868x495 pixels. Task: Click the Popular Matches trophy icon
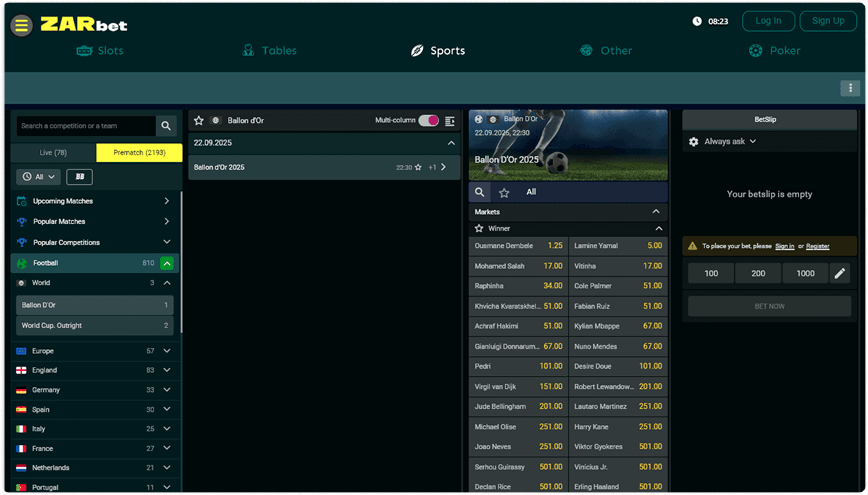(21, 221)
